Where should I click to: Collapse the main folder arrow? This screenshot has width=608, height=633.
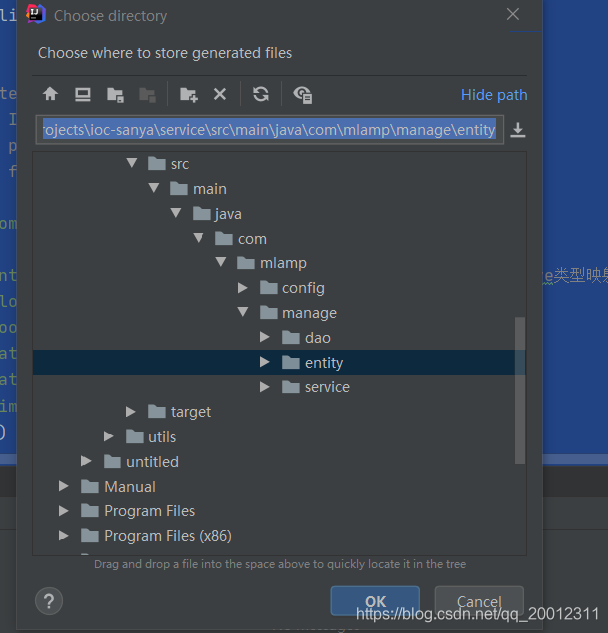coord(154,188)
